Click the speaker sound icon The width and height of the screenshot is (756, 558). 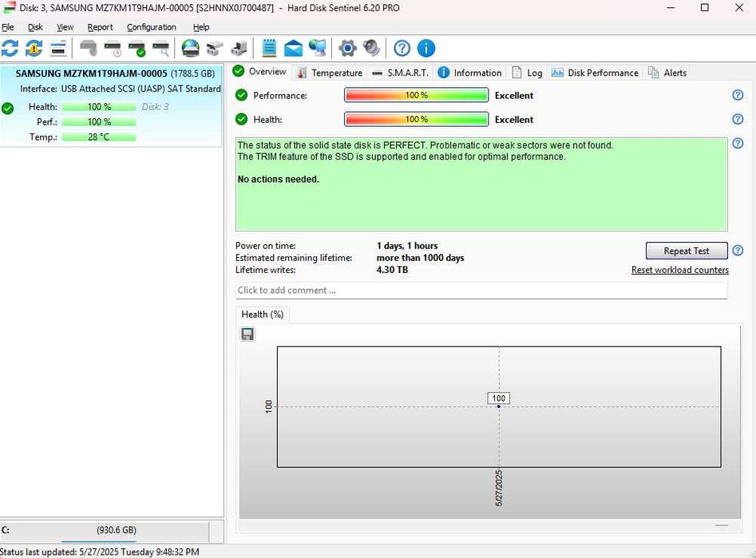pyautogui.click(x=371, y=48)
